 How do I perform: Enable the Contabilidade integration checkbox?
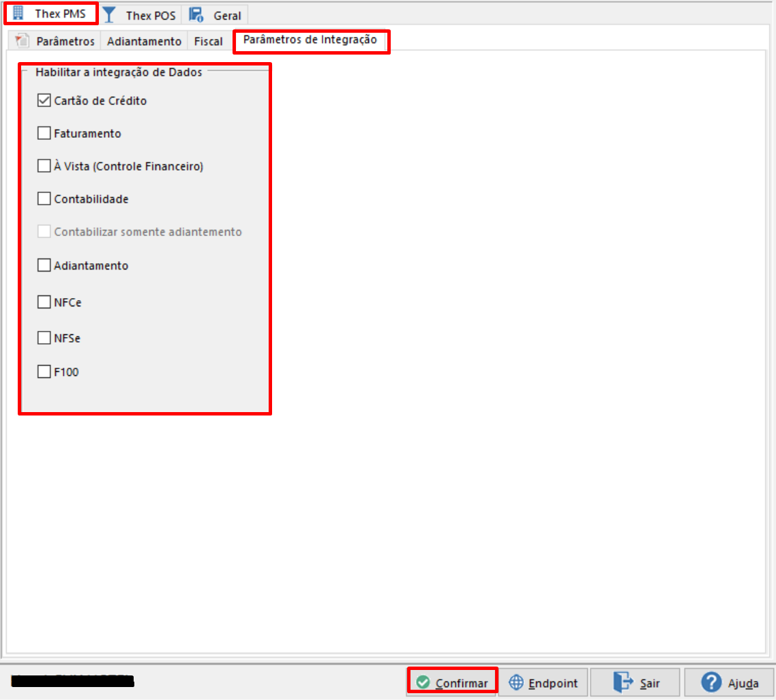[x=44, y=199]
